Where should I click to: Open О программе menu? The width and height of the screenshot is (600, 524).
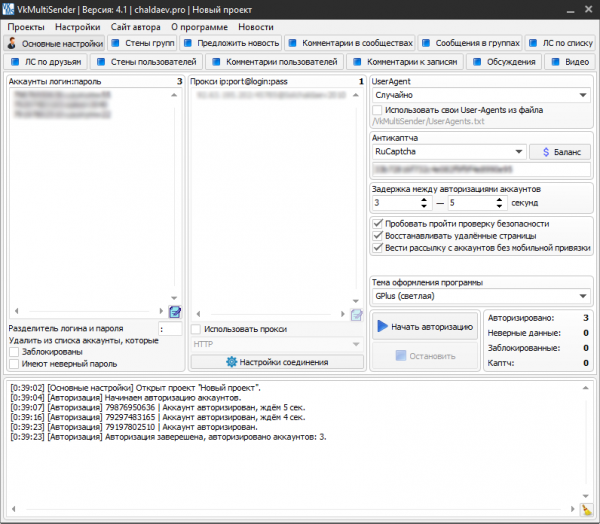click(199, 27)
